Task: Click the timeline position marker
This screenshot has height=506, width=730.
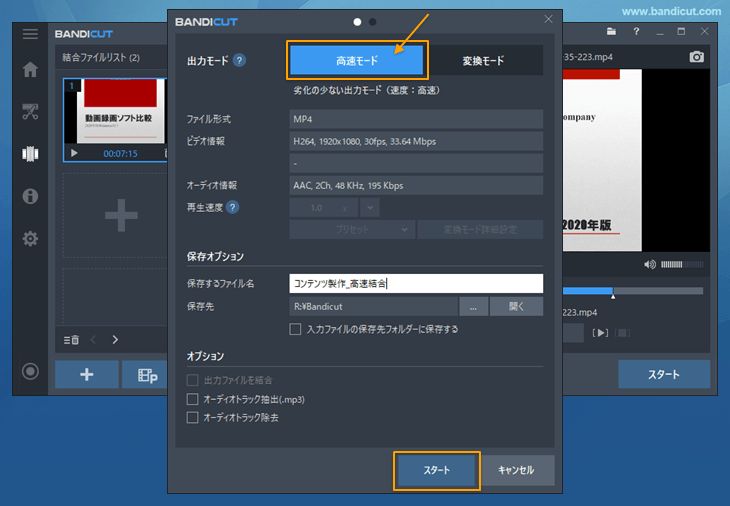Action: [x=613, y=296]
